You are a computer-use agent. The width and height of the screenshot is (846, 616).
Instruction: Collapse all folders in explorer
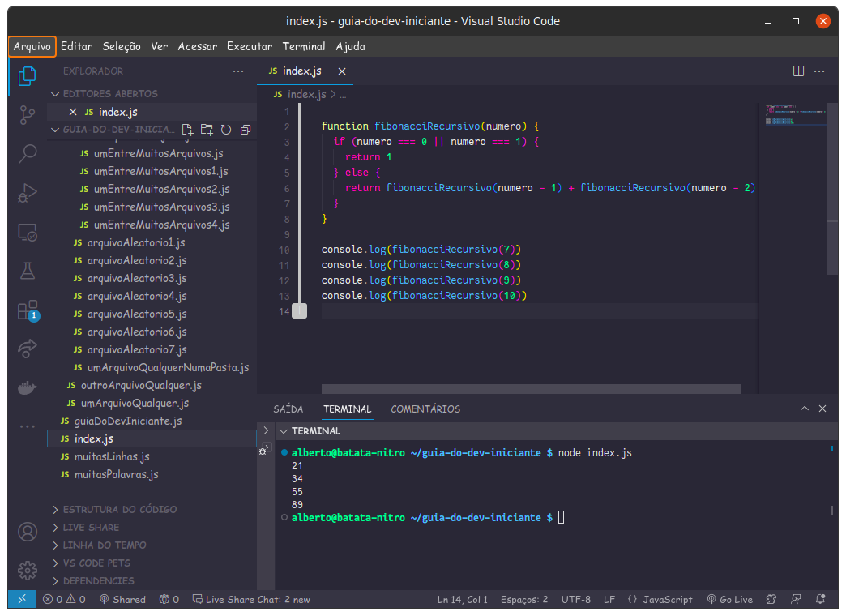pos(246,130)
